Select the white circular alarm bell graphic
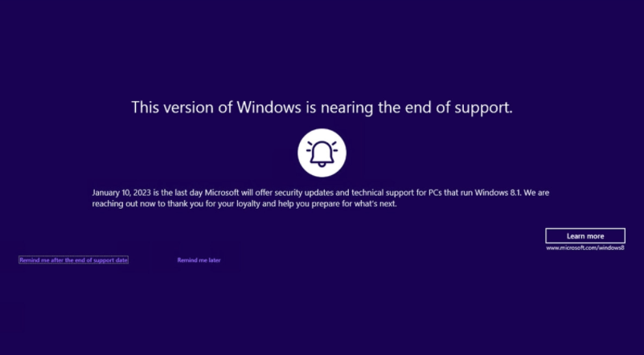The height and width of the screenshot is (355, 644). (x=322, y=153)
